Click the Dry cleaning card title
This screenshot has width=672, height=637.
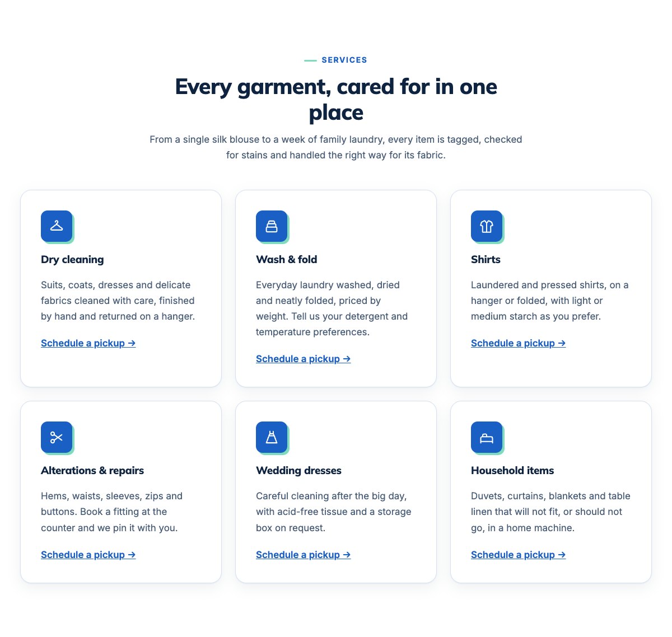(x=72, y=260)
